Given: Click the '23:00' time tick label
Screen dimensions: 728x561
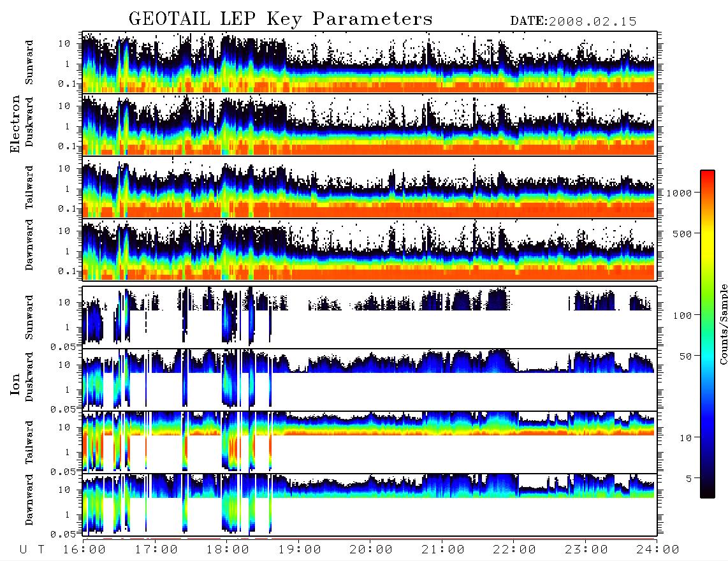Looking at the screenshot, I should [x=586, y=550].
